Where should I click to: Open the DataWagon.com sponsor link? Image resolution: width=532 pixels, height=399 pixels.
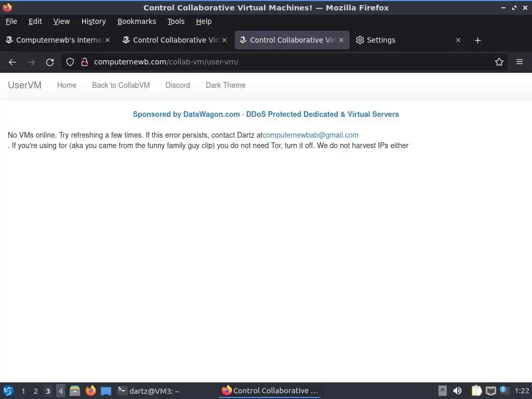265,114
